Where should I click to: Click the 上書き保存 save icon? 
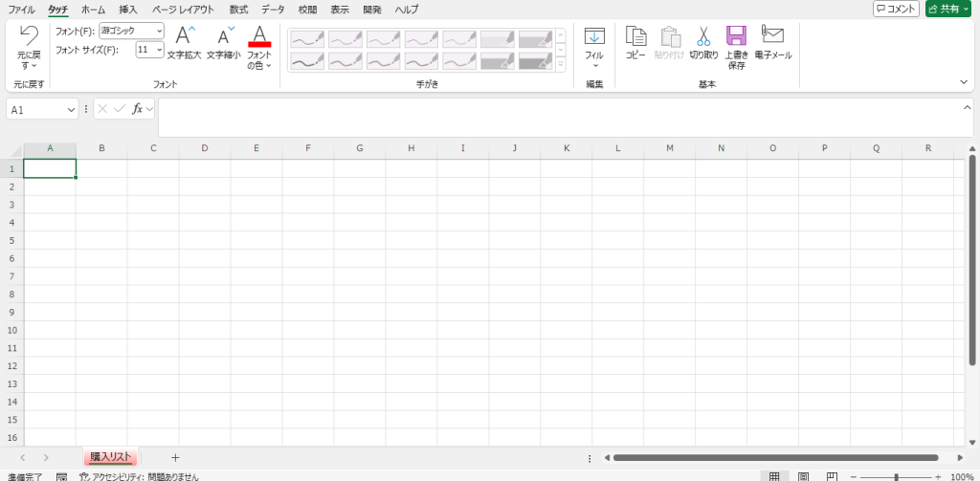[736, 36]
